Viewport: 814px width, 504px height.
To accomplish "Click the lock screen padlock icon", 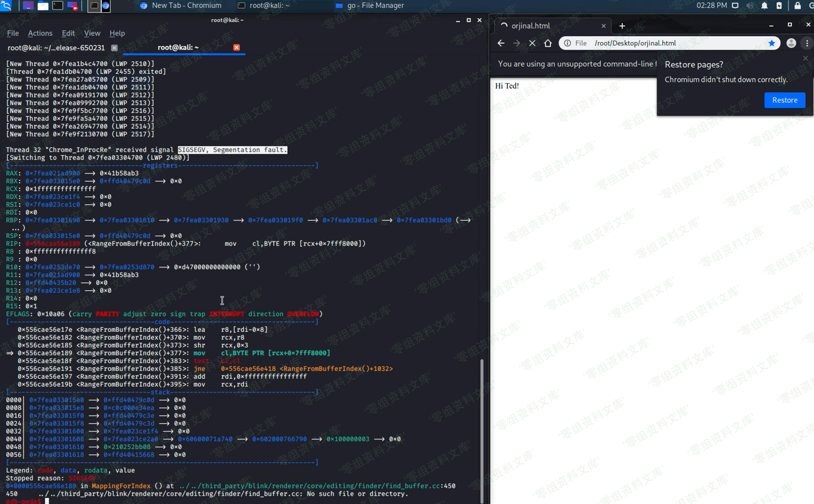I will (x=797, y=5).
